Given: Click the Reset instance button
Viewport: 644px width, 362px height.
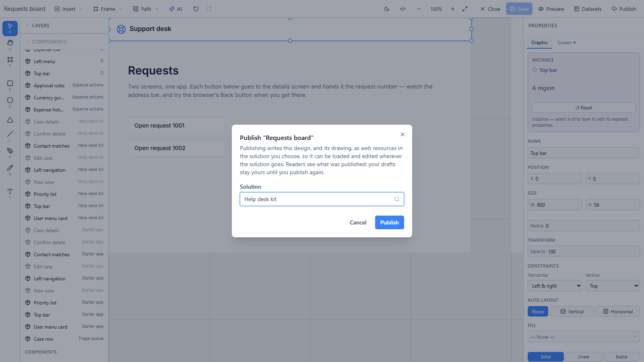Looking at the screenshot, I should tap(584, 107).
